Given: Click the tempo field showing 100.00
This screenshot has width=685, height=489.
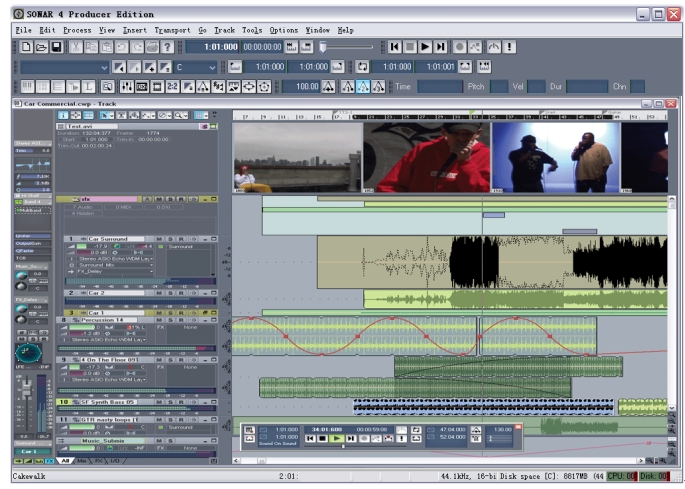Looking at the screenshot, I should point(301,87).
